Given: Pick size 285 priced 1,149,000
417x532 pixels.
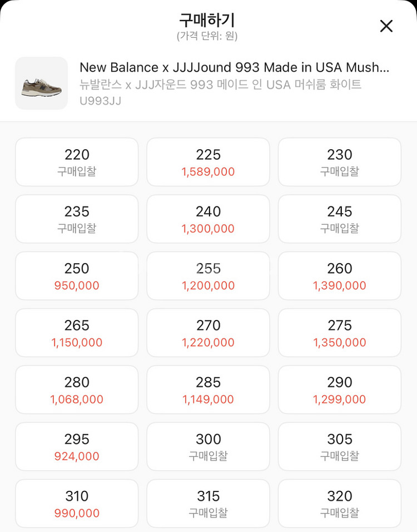Looking at the screenshot, I should pyautogui.click(x=208, y=390).
